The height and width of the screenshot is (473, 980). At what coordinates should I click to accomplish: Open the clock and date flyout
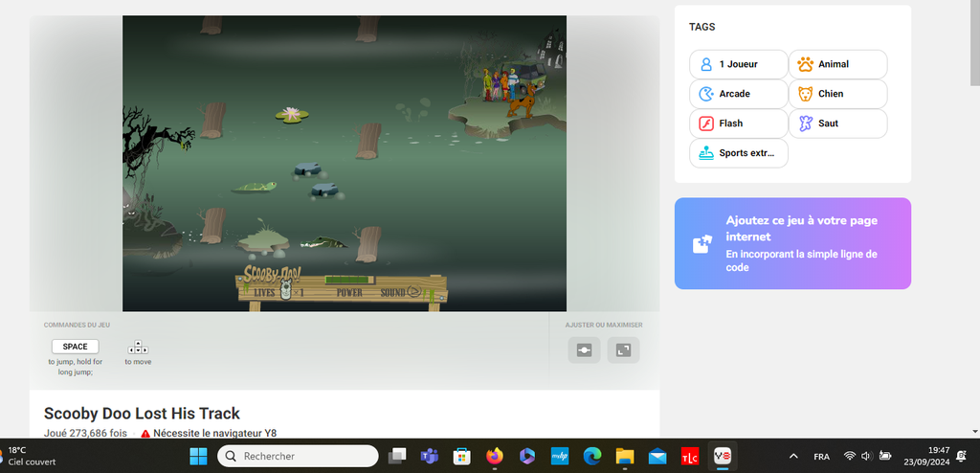[939, 456]
